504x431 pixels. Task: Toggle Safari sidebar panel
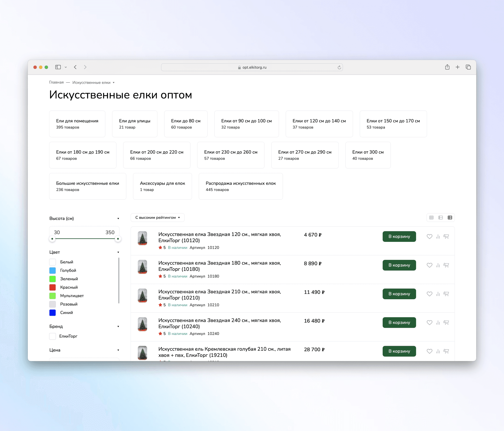click(58, 67)
